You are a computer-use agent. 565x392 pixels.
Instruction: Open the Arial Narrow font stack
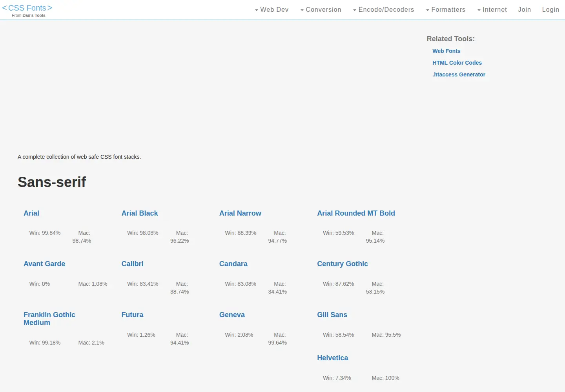click(240, 213)
